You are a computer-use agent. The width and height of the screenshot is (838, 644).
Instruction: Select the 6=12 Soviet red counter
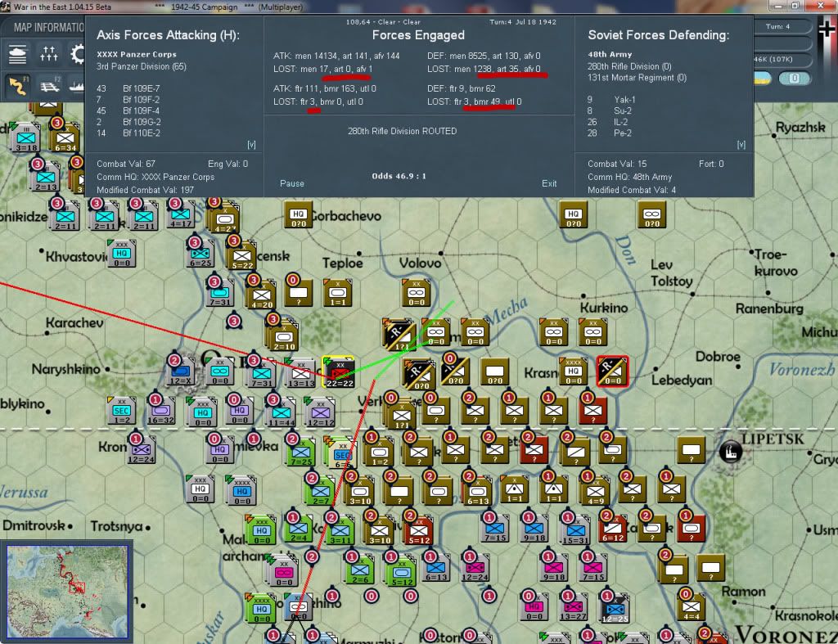(612, 528)
